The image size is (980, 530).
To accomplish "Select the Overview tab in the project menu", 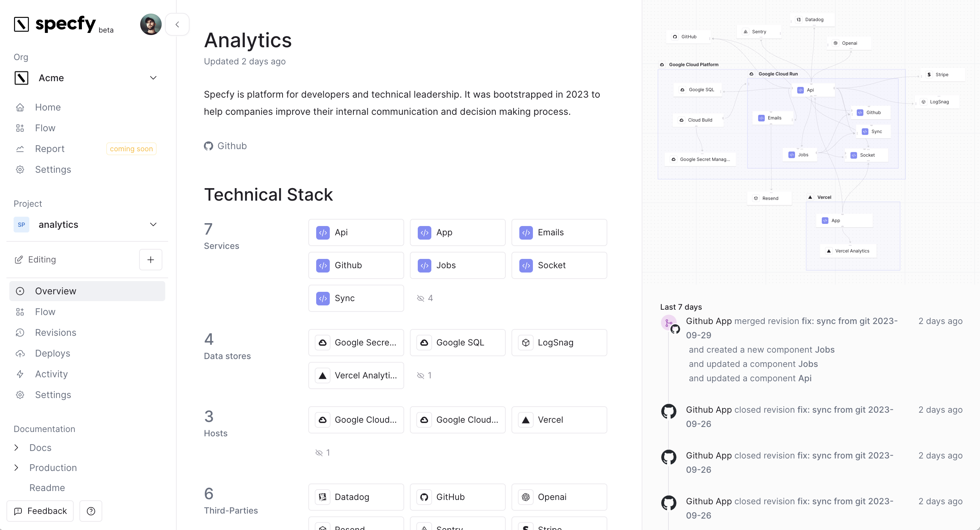I will (87, 291).
